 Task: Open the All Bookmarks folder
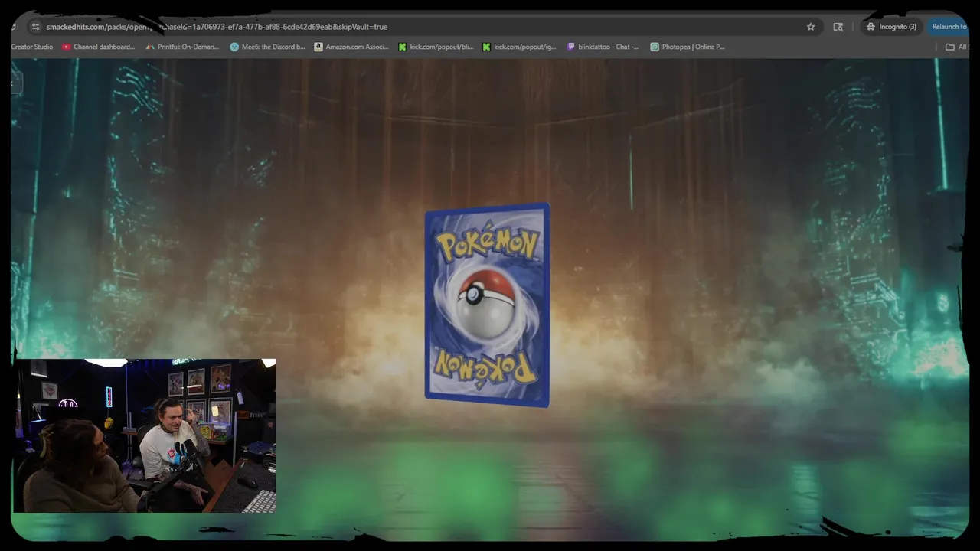[x=957, y=47]
